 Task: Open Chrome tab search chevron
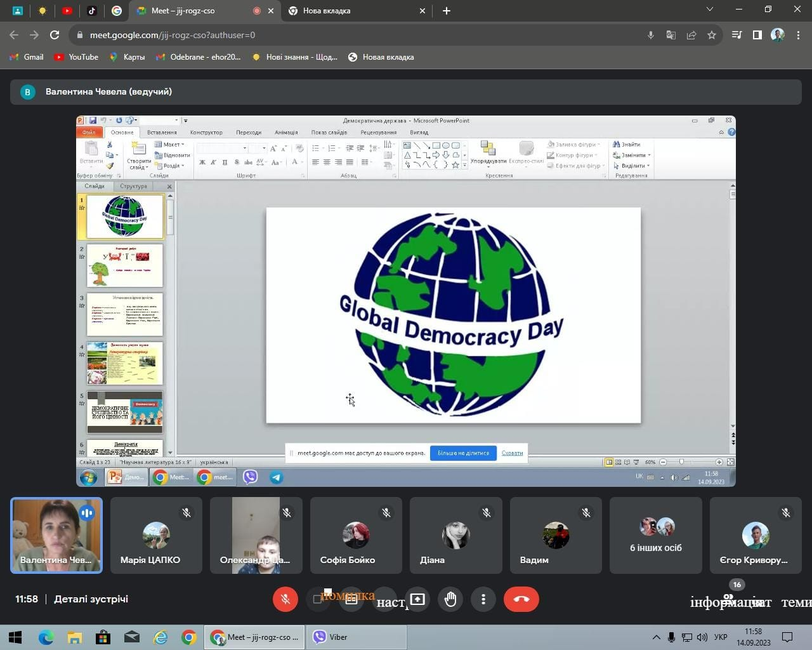710,10
